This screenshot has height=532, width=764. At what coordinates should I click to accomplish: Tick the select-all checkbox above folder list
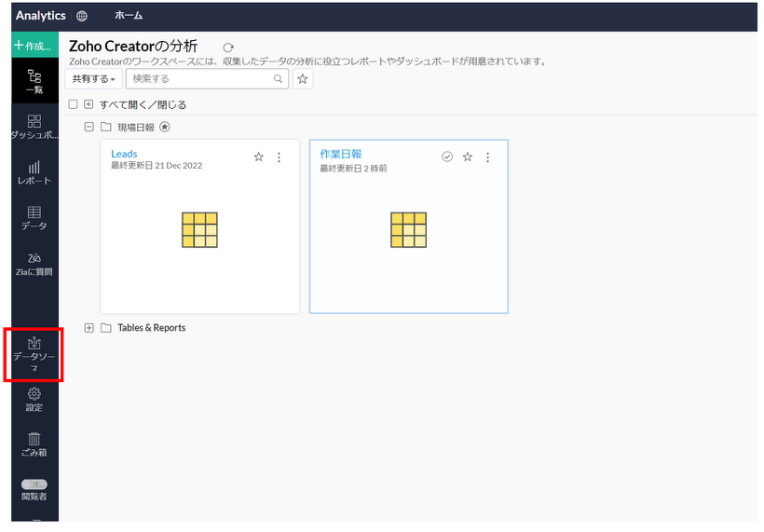[x=74, y=104]
